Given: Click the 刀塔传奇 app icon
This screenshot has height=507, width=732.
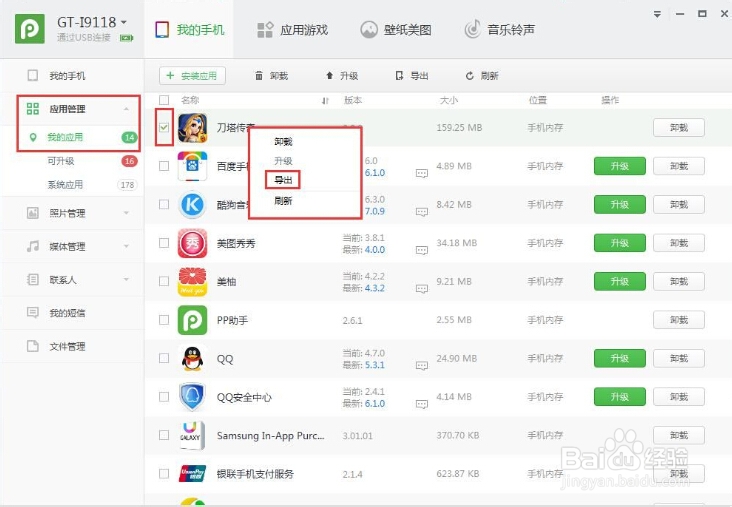Looking at the screenshot, I should coord(192,127).
